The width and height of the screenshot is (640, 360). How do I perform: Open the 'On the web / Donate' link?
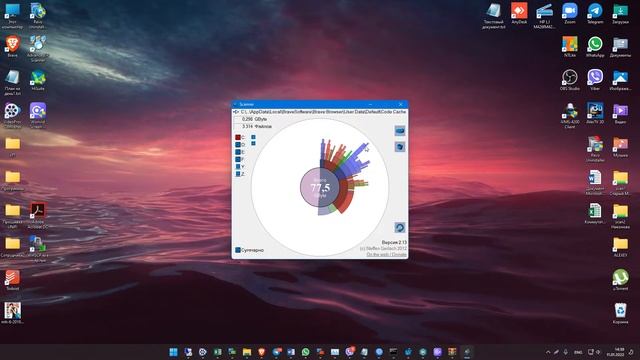[386, 254]
